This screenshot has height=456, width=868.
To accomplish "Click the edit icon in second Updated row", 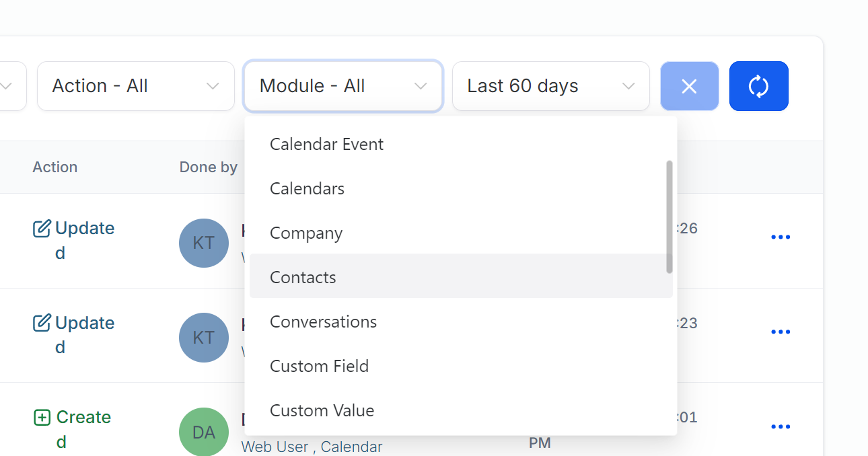I will coord(42,324).
